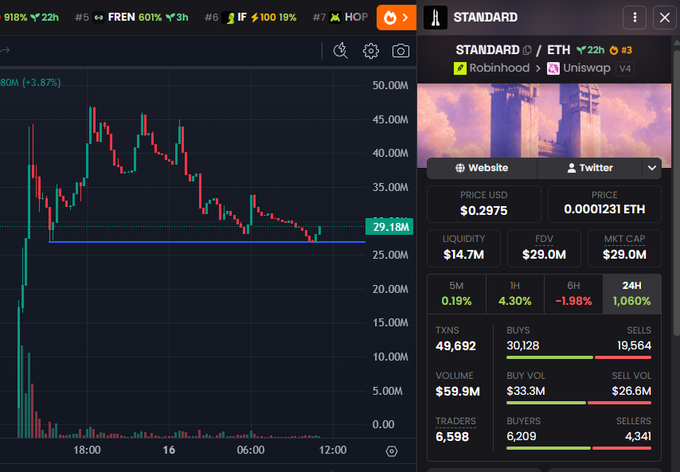Click the VOLUME value $59.9M
680x472 pixels.
pyautogui.click(x=458, y=391)
